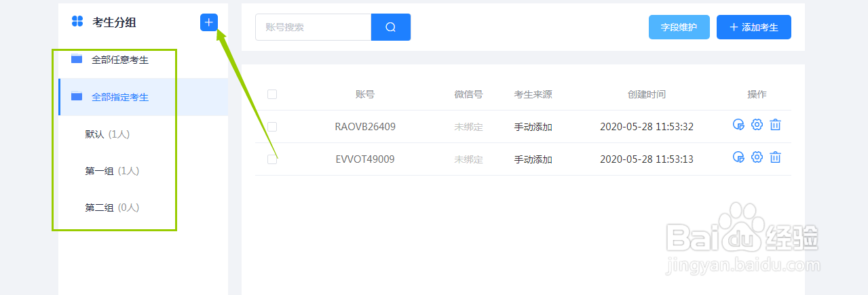
Task: Click the first action icon for RAOVB26409
Action: tap(739, 125)
